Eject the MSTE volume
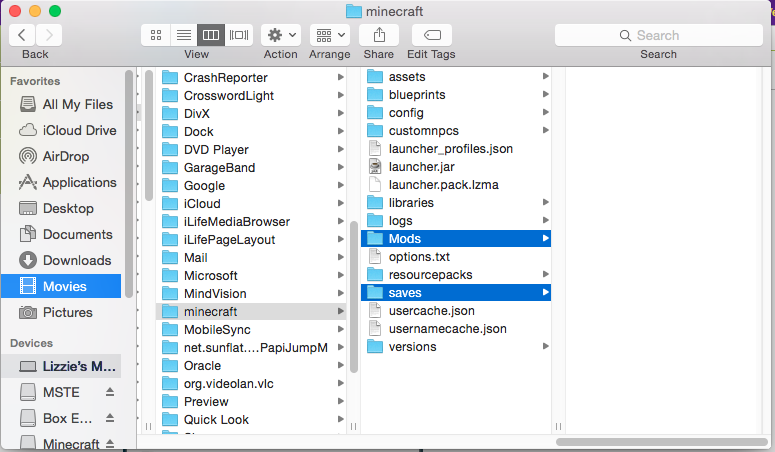Screen dimensions: 775x452 point(110,392)
